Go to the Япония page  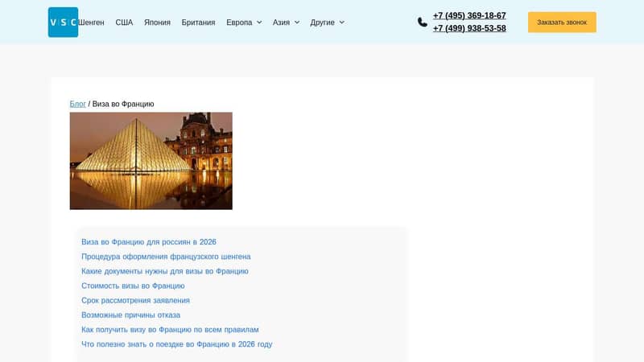[x=157, y=23]
